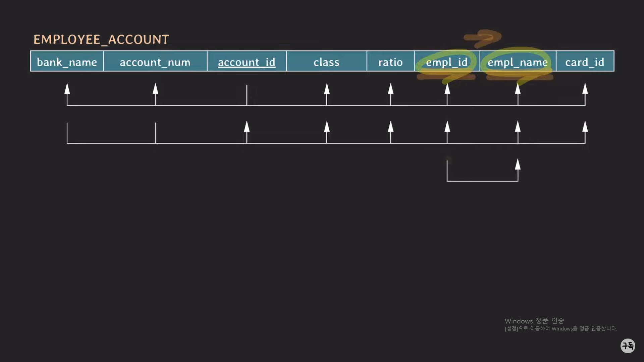
Task: Select the ratio column cell
Action: point(390,62)
